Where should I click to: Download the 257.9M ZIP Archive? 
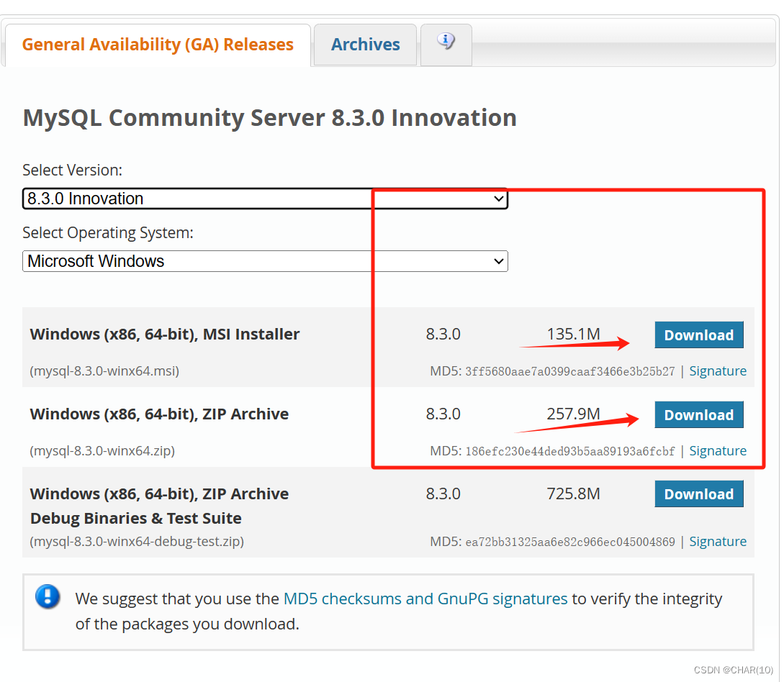698,414
